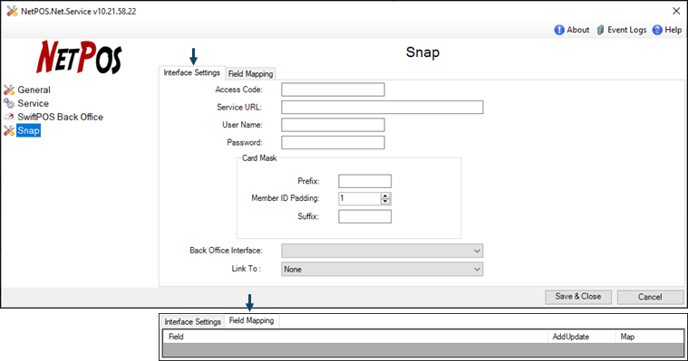
Task: Focus the Suffix field
Action: point(365,216)
